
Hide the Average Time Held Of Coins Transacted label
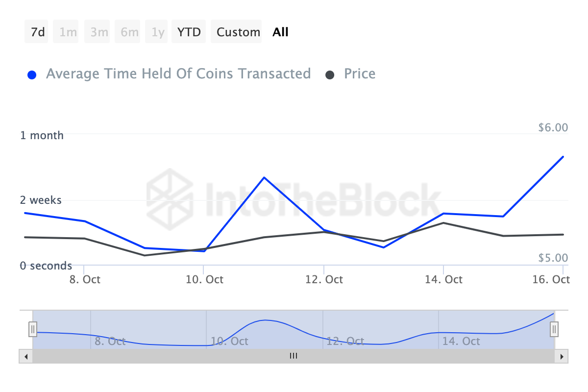point(178,74)
